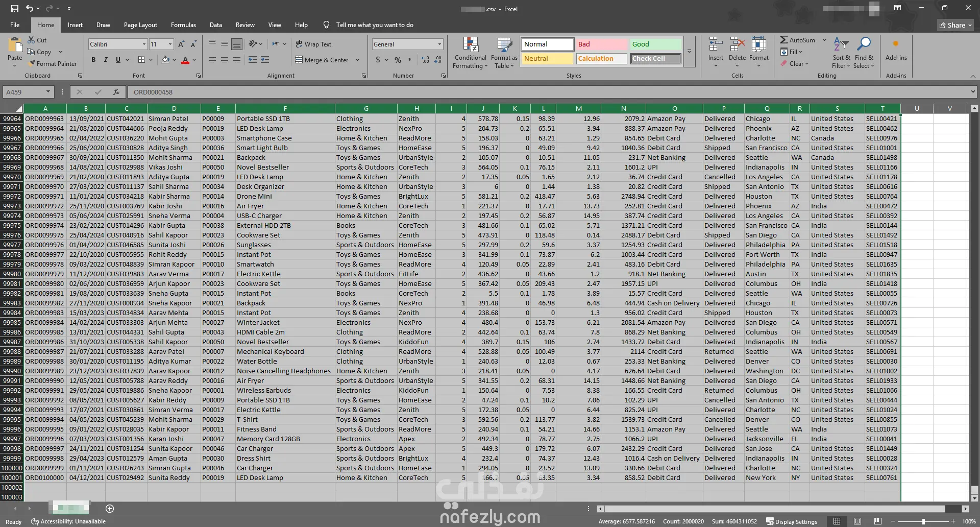The width and height of the screenshot is (980, 527).
Task: Switch to Page Break Preview in status bar
Action: (x=877, y=521)
